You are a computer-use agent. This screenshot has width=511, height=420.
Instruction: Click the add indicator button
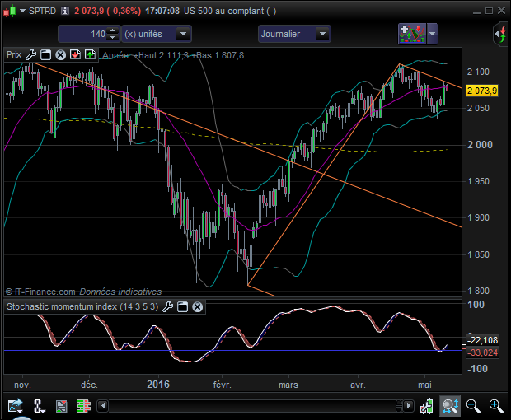click(x=412, y=34)
